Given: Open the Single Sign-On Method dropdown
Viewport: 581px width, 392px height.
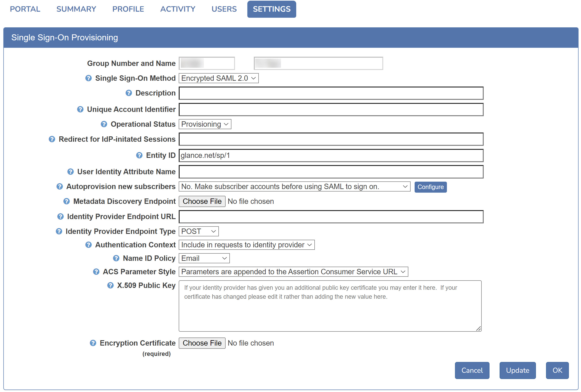Looking at the screenshot, I should point(218,78).
